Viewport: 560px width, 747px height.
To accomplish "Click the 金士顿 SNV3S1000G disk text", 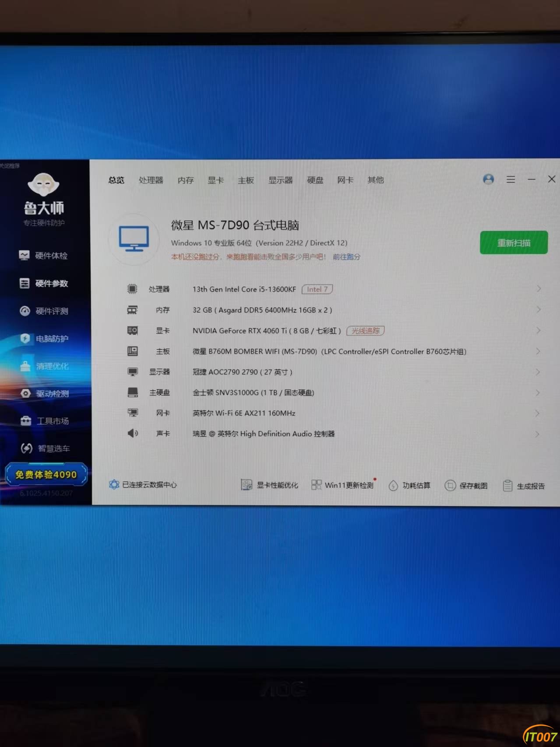I will coord(253,392).
